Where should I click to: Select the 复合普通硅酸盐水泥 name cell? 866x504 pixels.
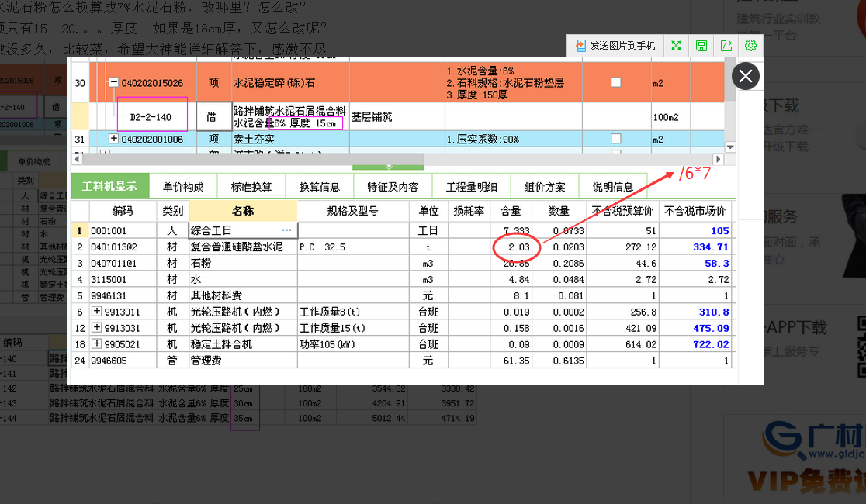[243, 247]
